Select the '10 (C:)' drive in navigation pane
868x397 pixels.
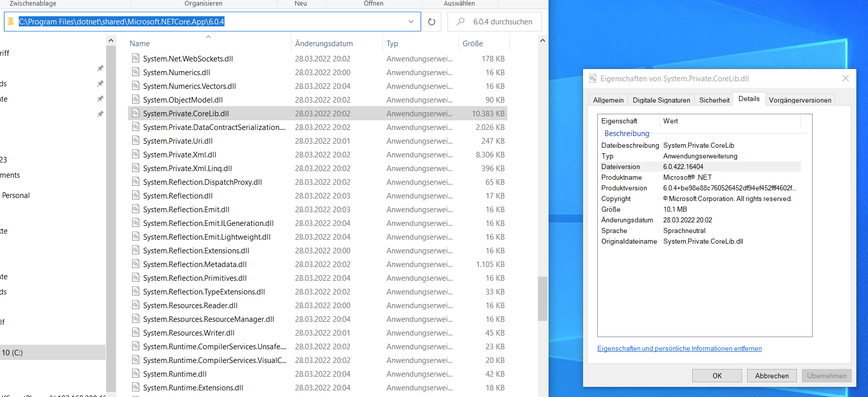(x=53, y=352)
